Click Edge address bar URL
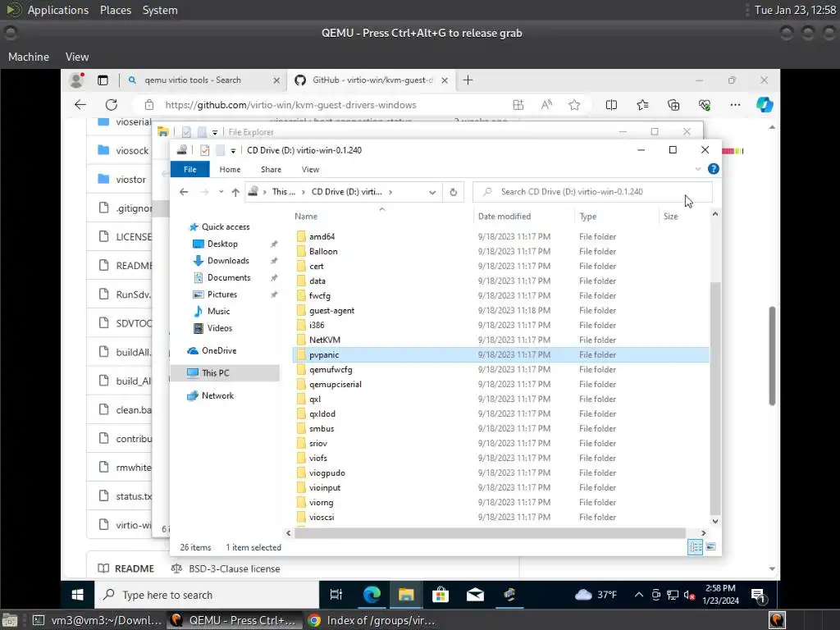This screenshot has height=630, width=840. point(290,105)
